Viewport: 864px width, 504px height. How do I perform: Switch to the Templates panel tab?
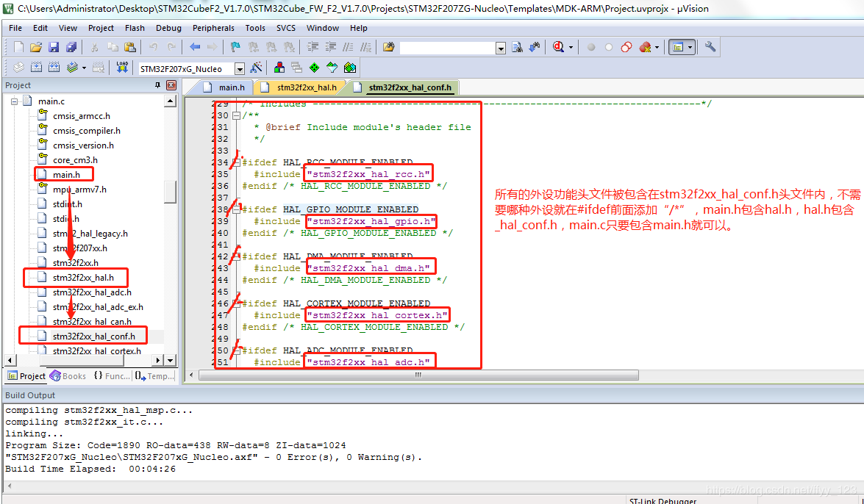155,376
